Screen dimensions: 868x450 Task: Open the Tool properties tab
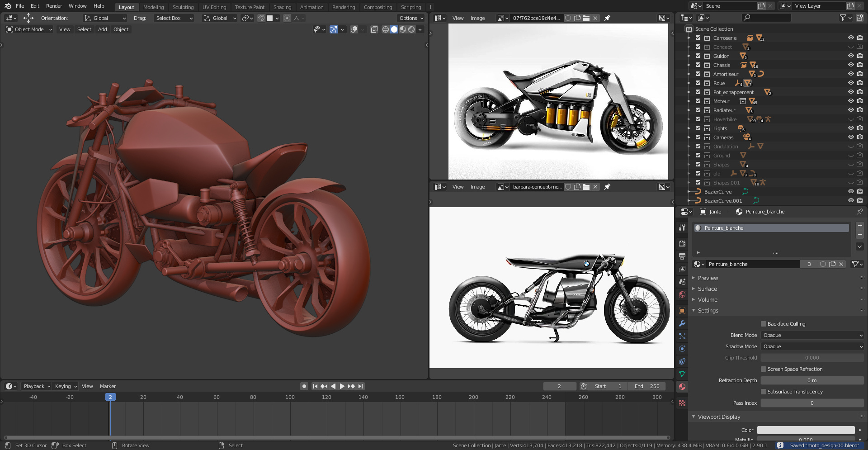click(682, 227)
